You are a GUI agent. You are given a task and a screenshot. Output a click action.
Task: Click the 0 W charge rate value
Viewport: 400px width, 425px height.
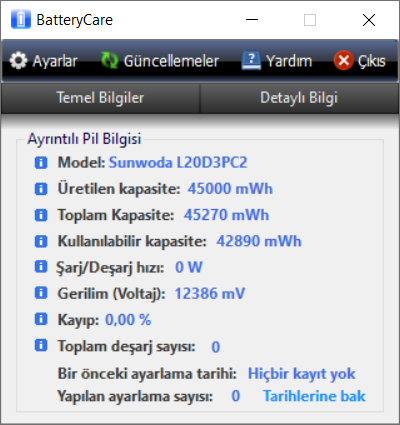tap(189, 267)
